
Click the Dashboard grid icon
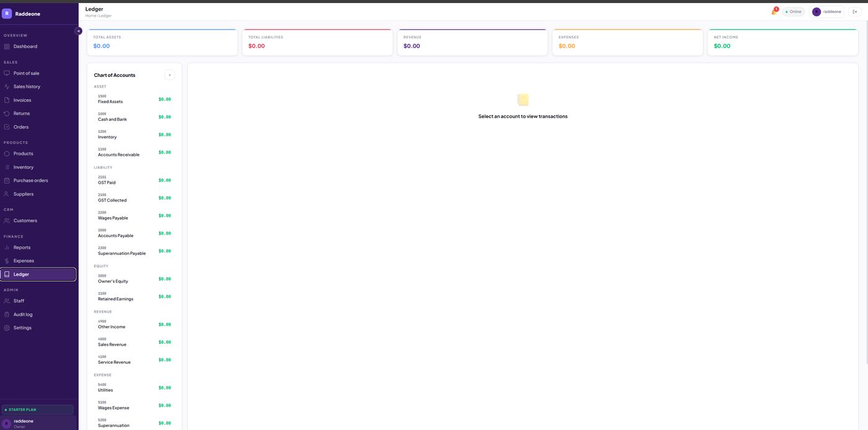coord(7,47)
